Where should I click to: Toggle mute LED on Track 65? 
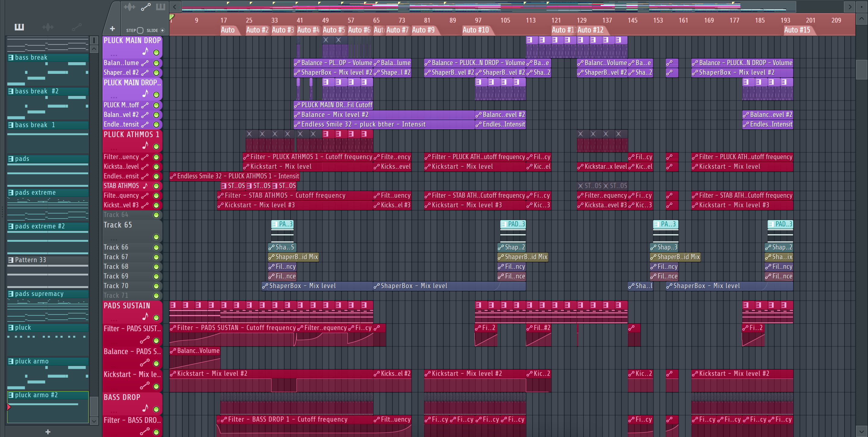coord(156,237)
